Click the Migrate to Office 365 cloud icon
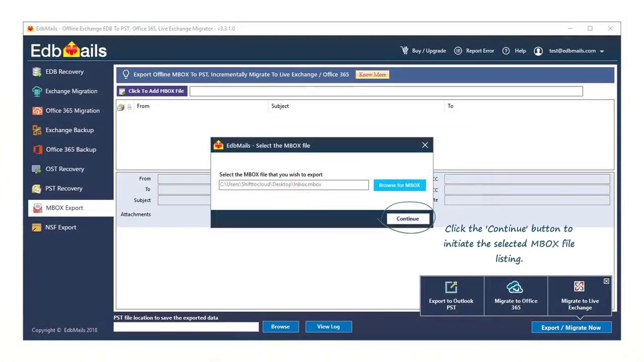 pos(515,287)
